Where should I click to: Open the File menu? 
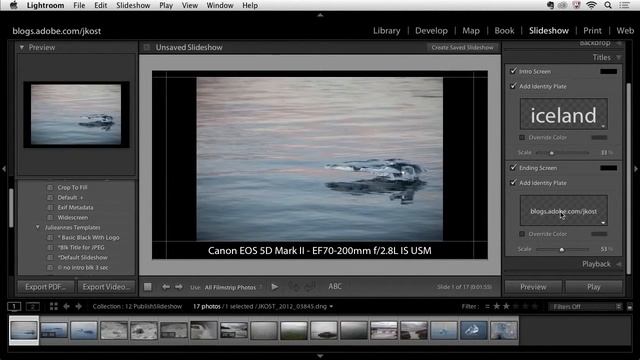[79, 5]
